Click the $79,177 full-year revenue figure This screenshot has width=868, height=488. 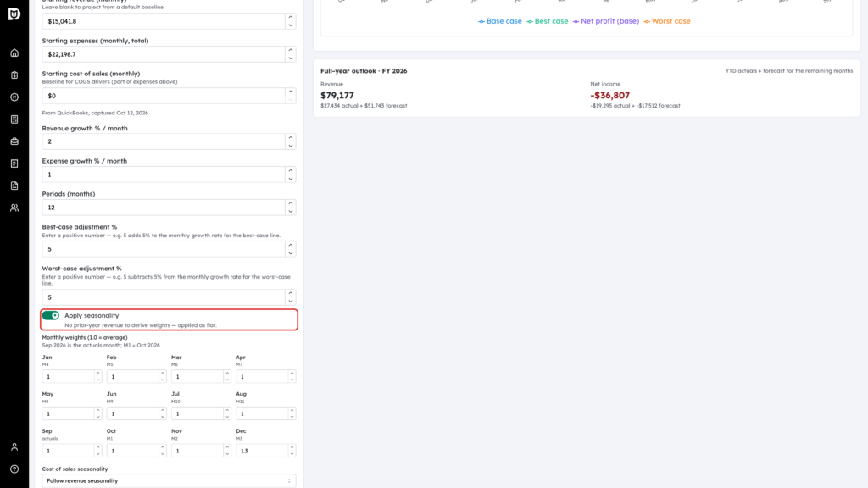pyautogui.click(x=337, y=95)
